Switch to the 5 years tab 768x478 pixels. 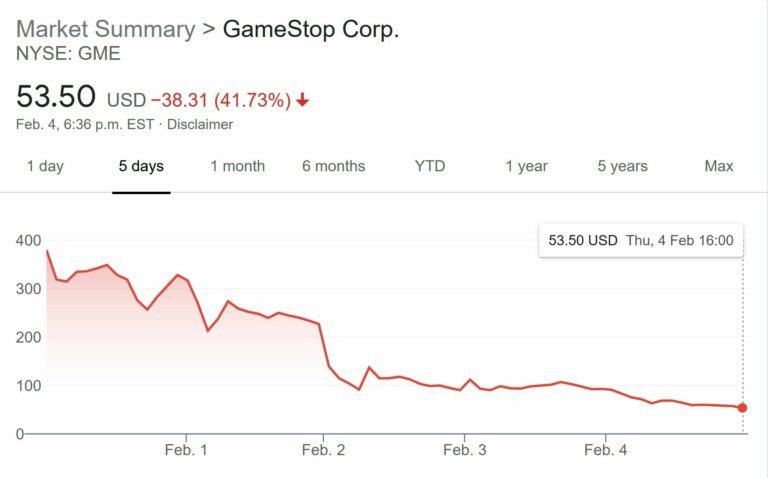tap(622, 166)
